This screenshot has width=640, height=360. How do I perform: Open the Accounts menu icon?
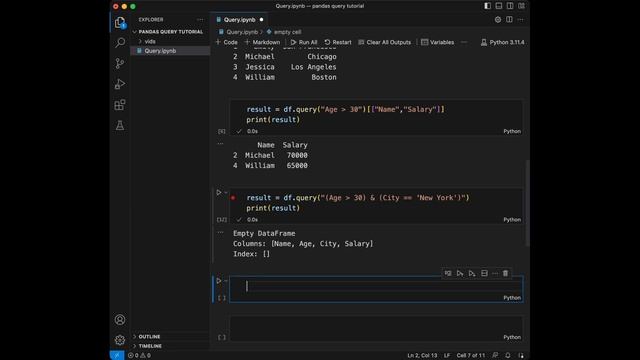tap(120, 320)
